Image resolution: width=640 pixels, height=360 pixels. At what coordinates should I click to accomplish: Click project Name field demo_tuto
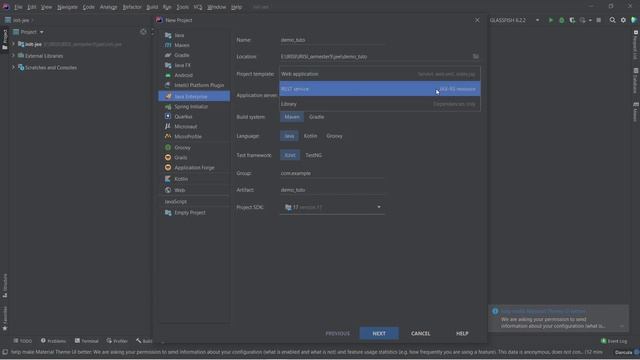click(x=332, y=40)
